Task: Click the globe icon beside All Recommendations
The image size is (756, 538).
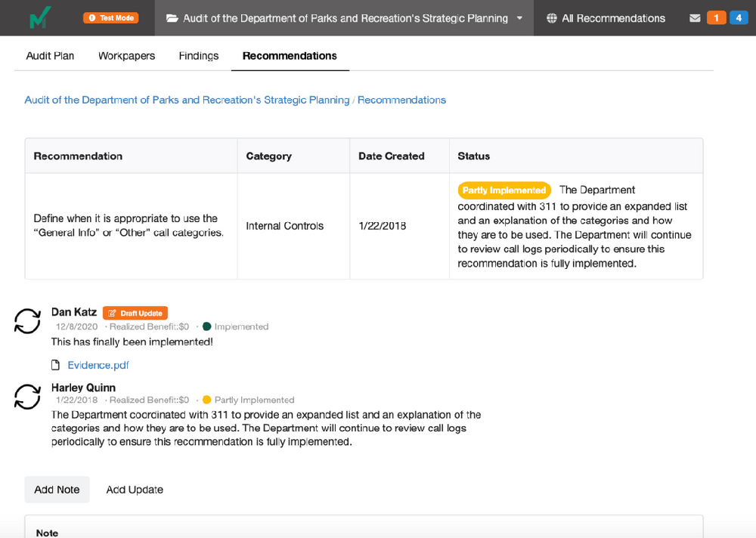Action: (552, 18)
